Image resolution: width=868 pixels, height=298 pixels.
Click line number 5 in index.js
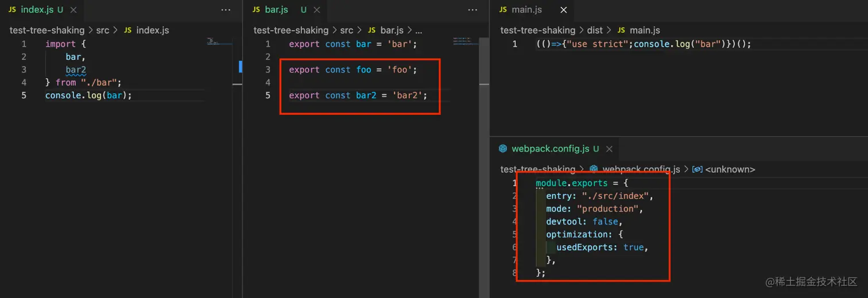click(x=24, y=95)
